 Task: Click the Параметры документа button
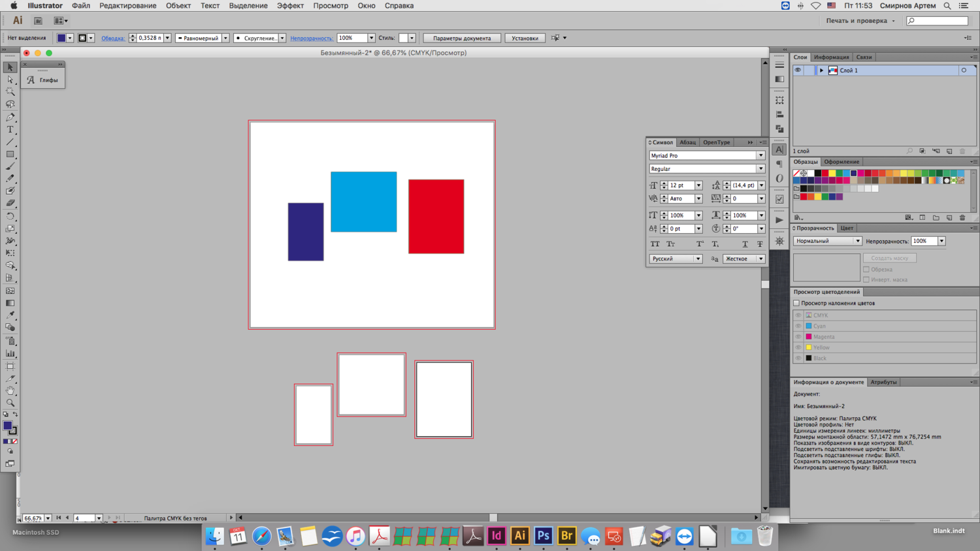(462, 38)
